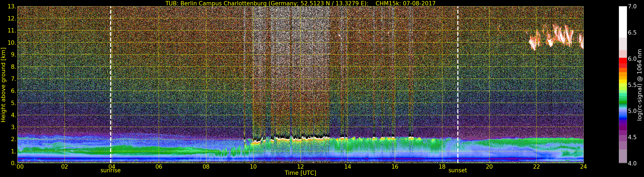The image size is (644, 177).
Task: Click the '5.5' value on the colorbar
Action: pos(632,85)
